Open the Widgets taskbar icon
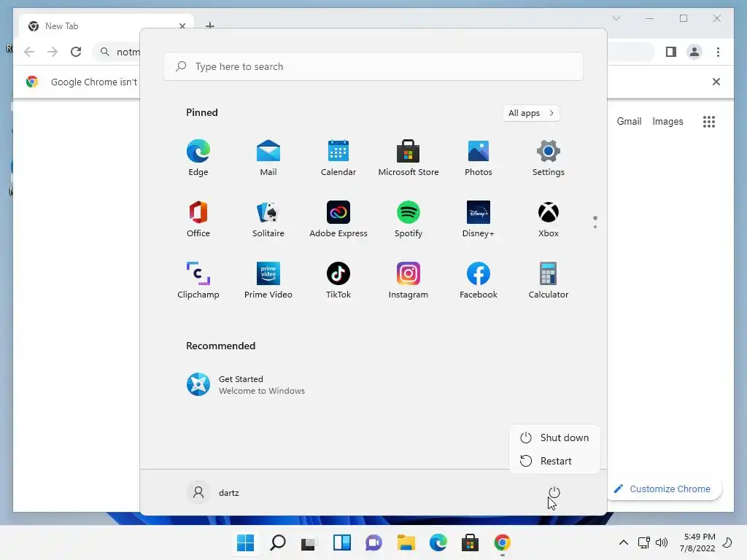The image size is (747, 560). tap(341, 542)
